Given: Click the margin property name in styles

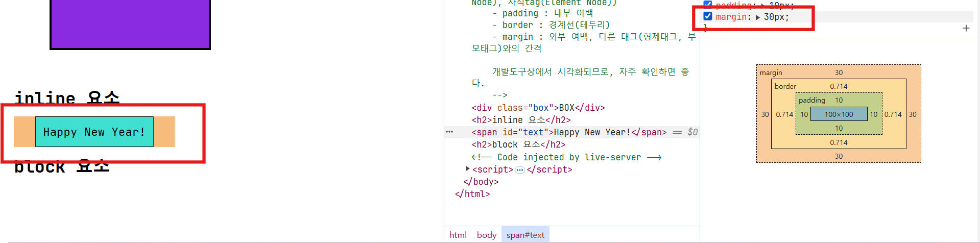Looking at the screenshot, I should click(x=731, y=17).
